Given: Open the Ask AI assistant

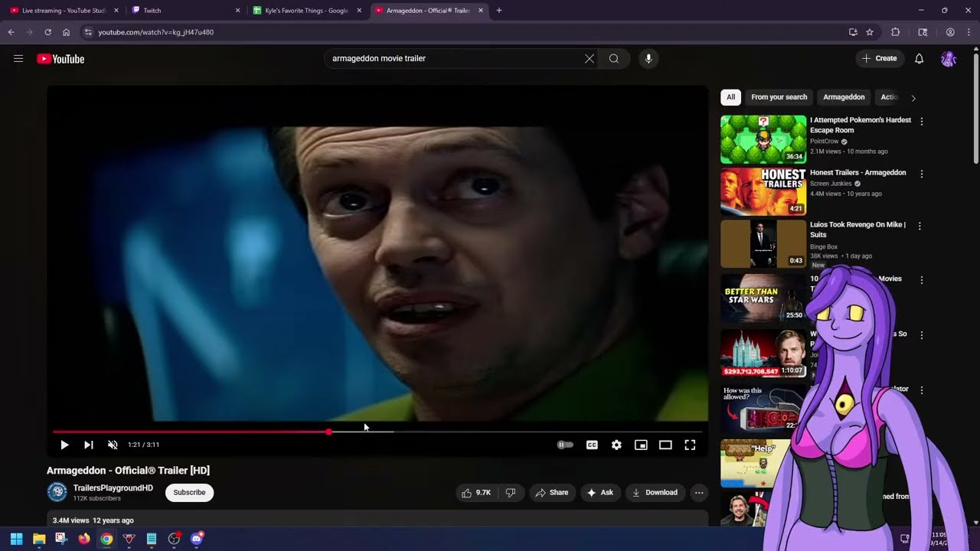Looking at the screenshot, I should [x=600, y=493].
